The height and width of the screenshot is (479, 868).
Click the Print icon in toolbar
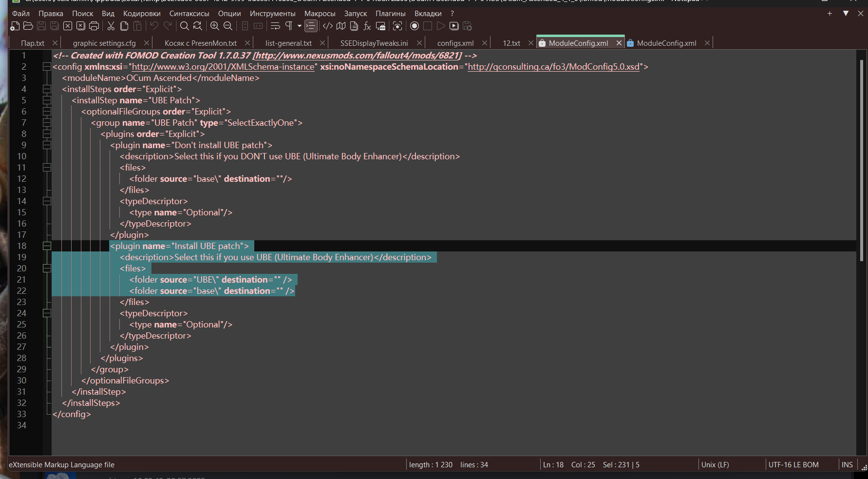(94, 26)
